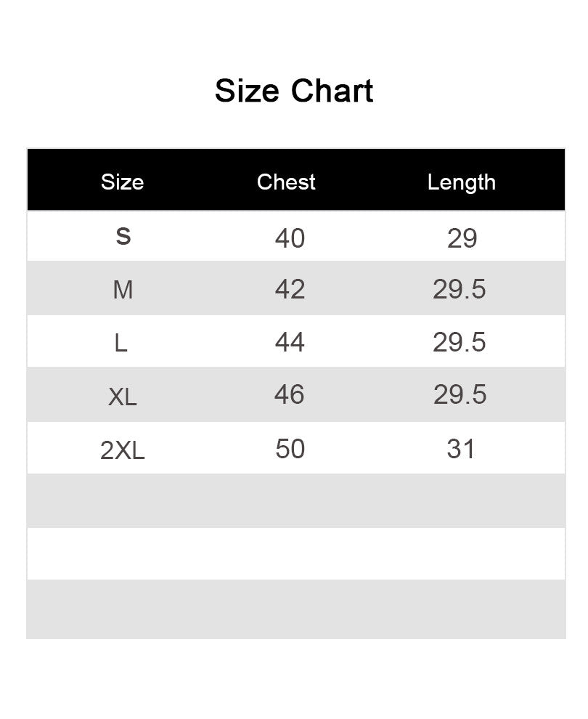Viewport: 588px width, 719px height.
Task: Click length value 31 for 2XL
Action: [460, 448]
